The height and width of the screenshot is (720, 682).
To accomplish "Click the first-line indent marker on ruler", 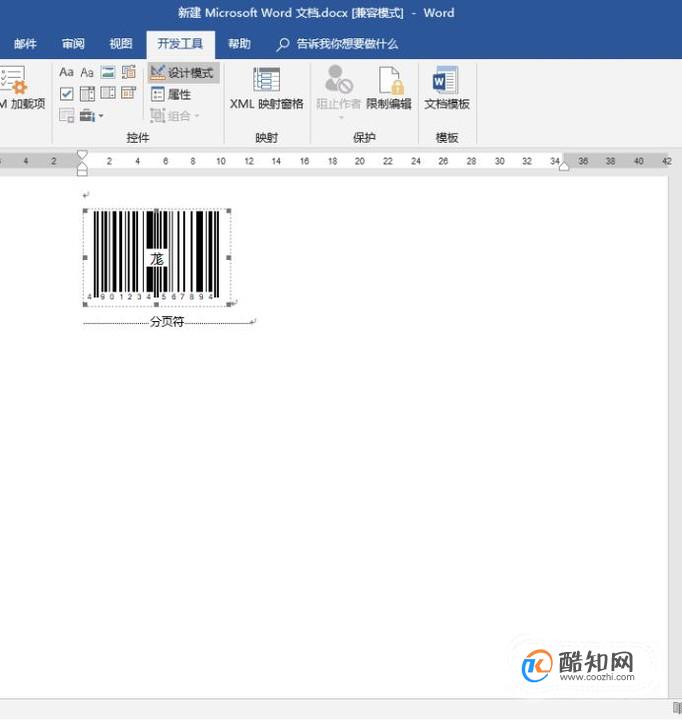I will (x=82, y=155).
